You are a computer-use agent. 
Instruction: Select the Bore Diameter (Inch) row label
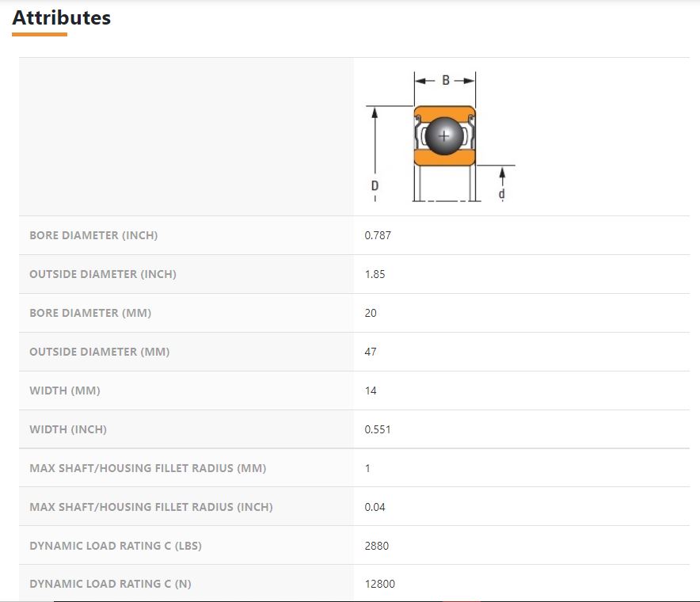tap(93, 235)
